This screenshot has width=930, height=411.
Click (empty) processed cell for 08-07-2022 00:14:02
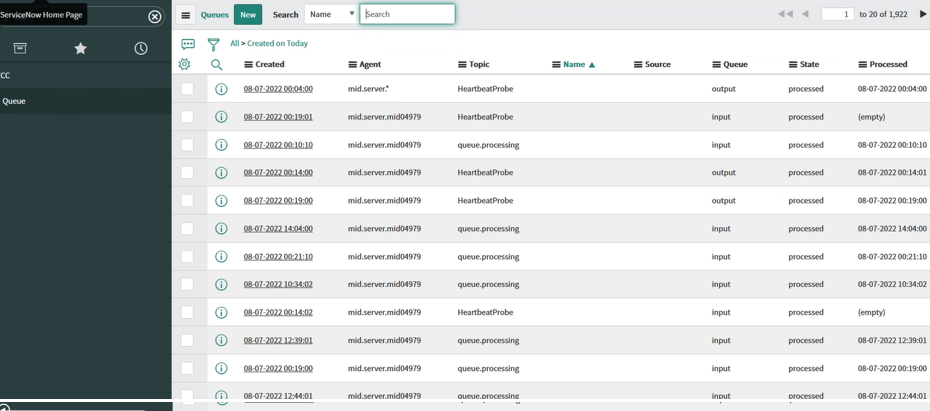pyautogui.click(x=871, y=312)
